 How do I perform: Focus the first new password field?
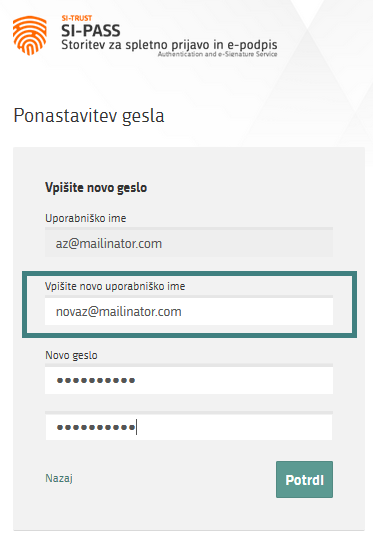189,379
